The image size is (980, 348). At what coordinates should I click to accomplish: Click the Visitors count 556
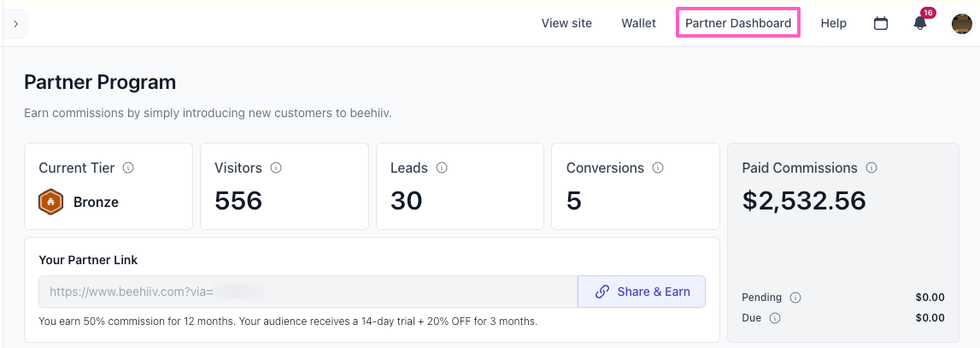coord(238,201)
